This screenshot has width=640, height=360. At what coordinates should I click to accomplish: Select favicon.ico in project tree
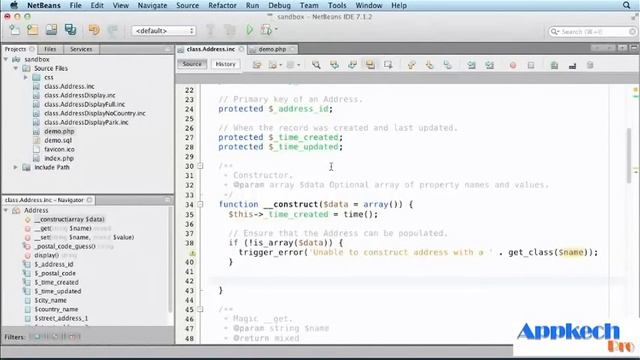point(59,149)
